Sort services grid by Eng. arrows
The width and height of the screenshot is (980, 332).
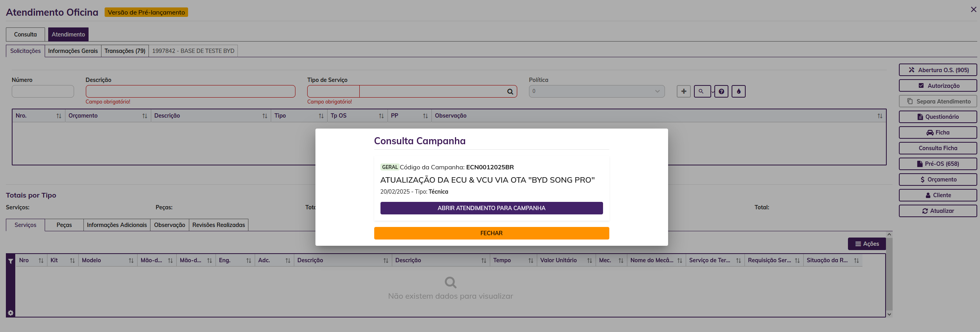point(248,261)
